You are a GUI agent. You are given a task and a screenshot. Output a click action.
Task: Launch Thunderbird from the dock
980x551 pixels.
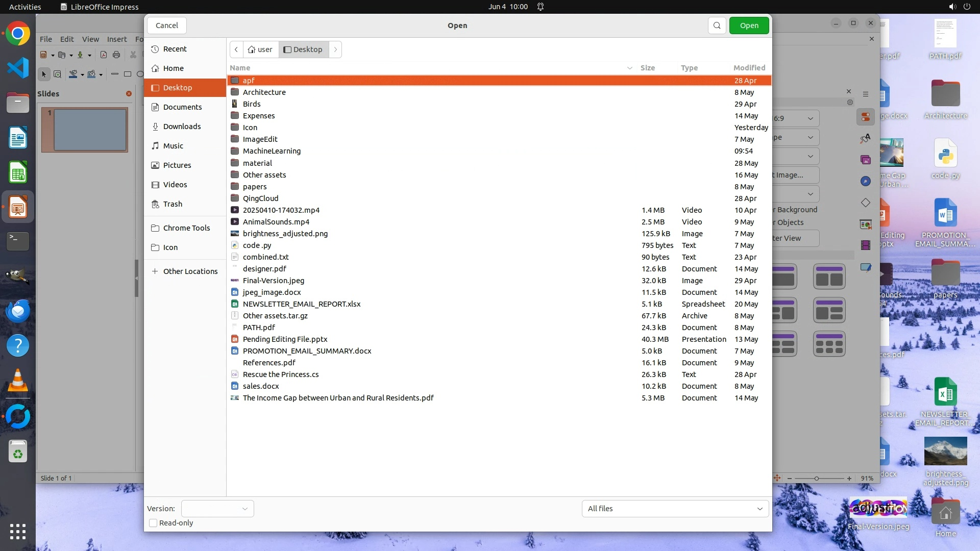(x=18, y=311)
